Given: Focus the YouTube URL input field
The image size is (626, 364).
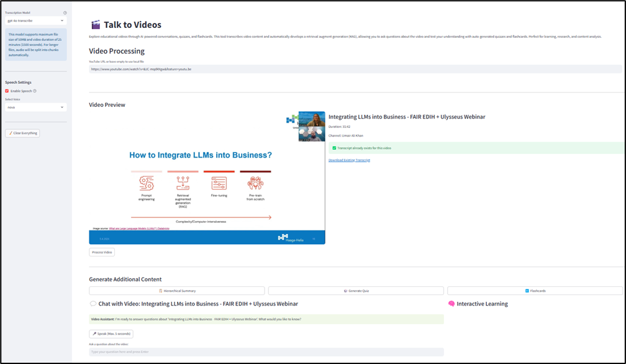Looking at the screenshot, I should (x=355, y=69).
